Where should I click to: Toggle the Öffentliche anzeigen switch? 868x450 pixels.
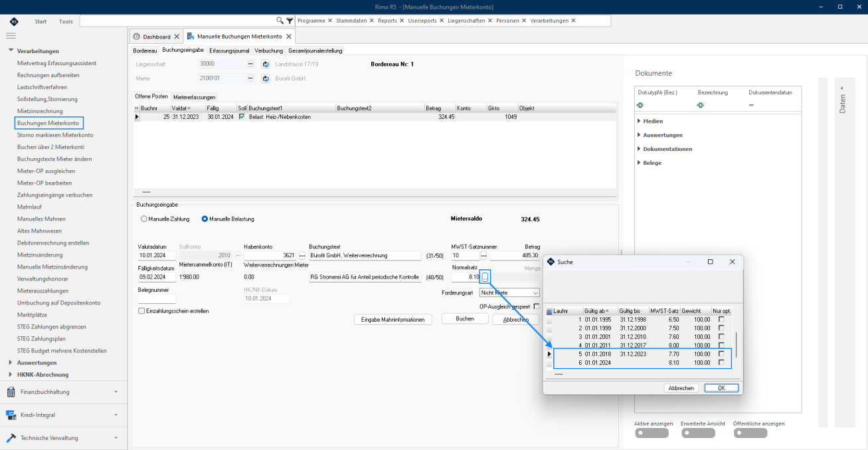[750, 433]
